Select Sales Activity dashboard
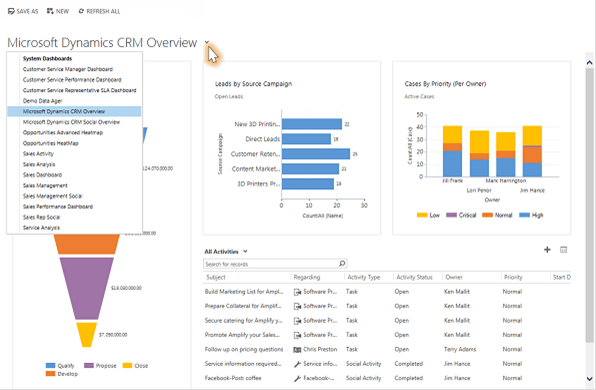The image size is (596, 390). tap(38, 154)
